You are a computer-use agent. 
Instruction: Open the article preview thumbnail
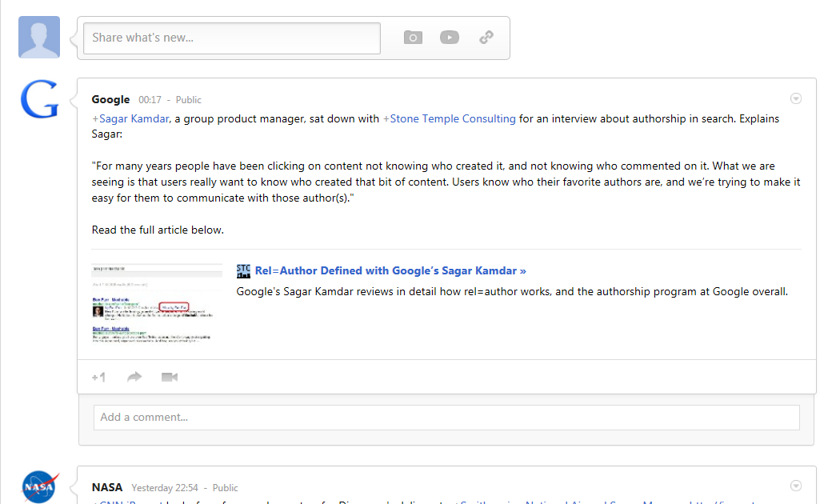click(x=157, y=303)
